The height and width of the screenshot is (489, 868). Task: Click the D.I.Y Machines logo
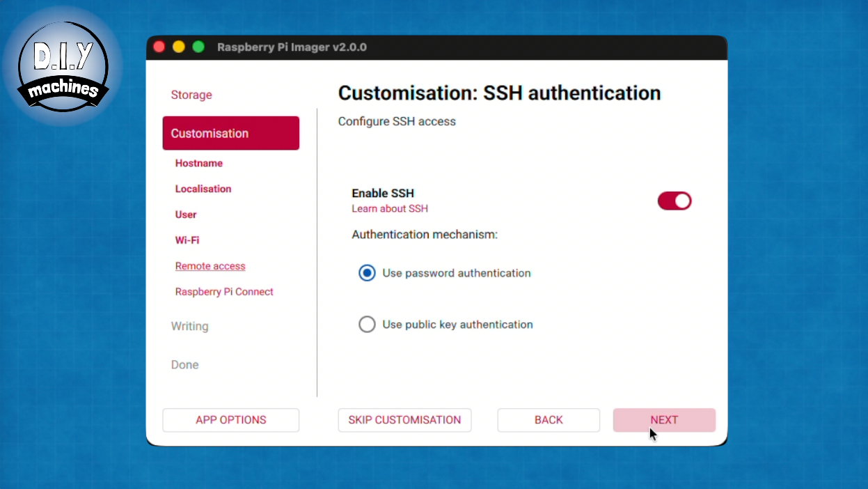63,67
